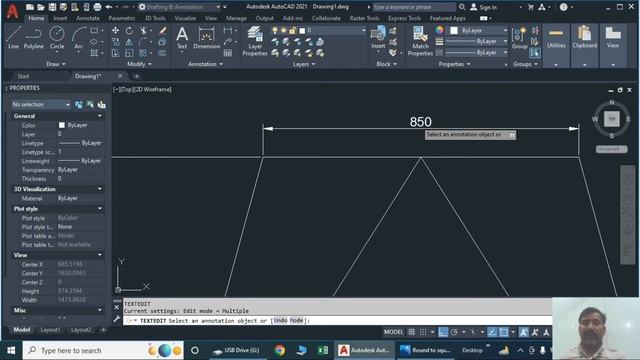Click the [Top] view control label
The height and width of the screenshot is (360, 640).
pos(127,89)
